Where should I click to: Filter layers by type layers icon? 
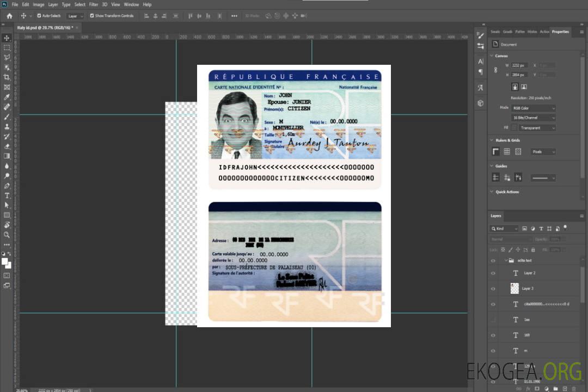[x=541, y=229]
